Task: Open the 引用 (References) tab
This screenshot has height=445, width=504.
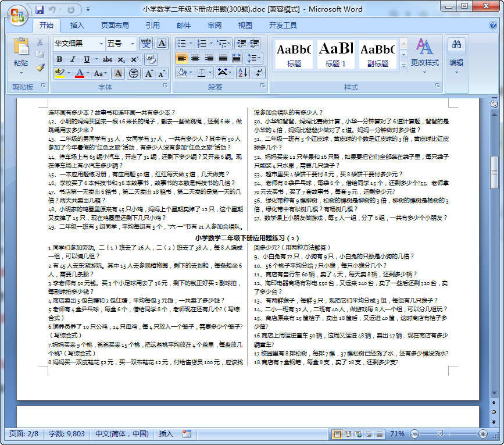Action: coord(152,26)
